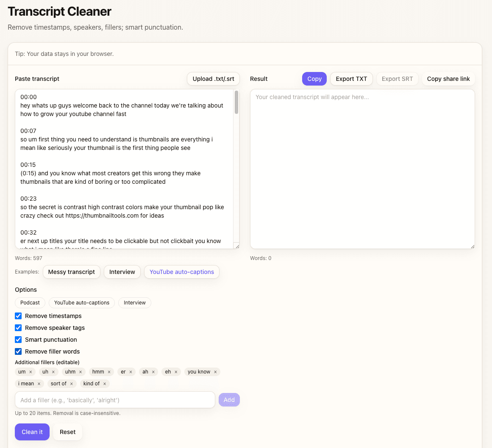Remove the "you know" filler chip
This screenshot has width=492, height=448.
coord(215,371)
